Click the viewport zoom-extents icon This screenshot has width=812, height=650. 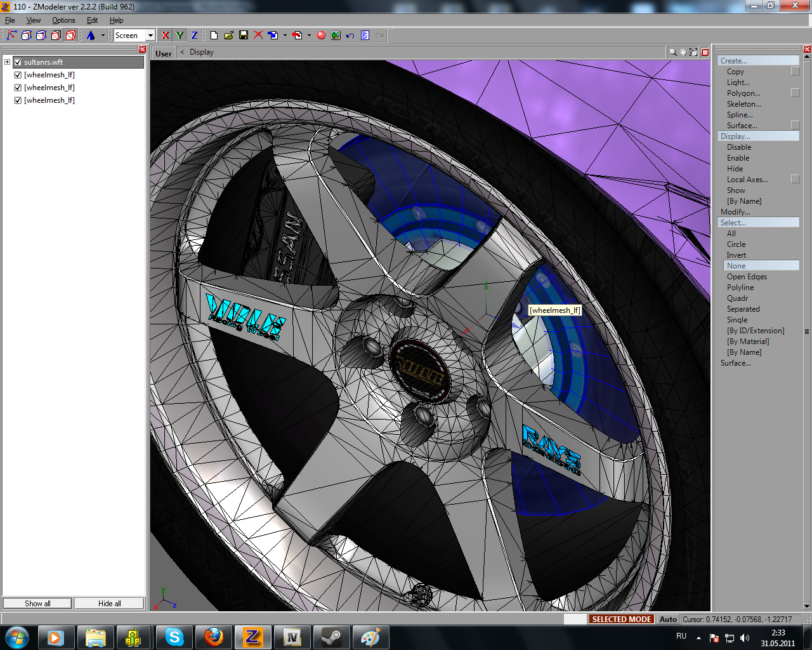(693, 52)
